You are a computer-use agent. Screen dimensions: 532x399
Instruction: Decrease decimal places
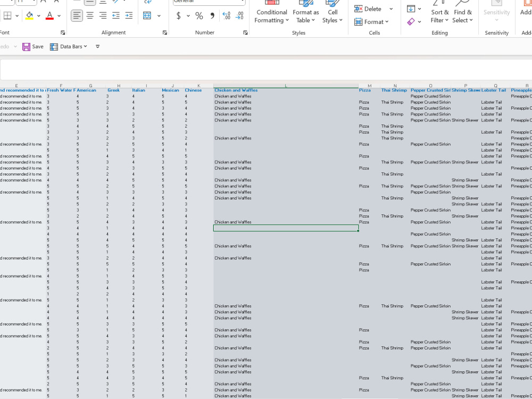point(239,15)
